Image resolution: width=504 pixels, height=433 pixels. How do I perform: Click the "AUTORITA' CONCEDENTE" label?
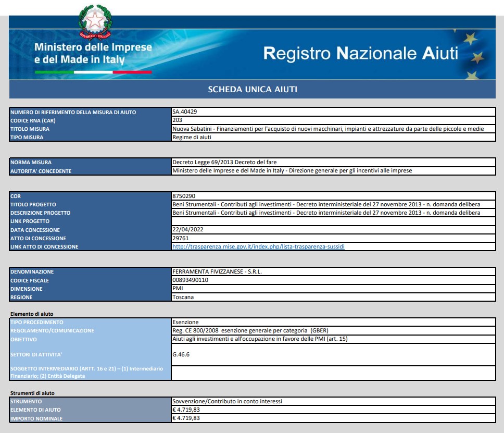[x=41, y=171]
